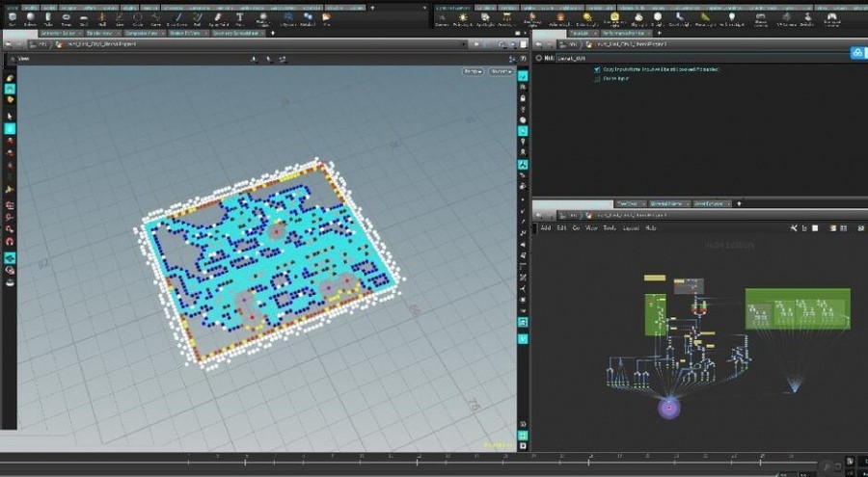Image resolution: width=868 pixels, height=477 pixels.
Task: Select the Curve shelf tool
Action: tap(155, 19)
